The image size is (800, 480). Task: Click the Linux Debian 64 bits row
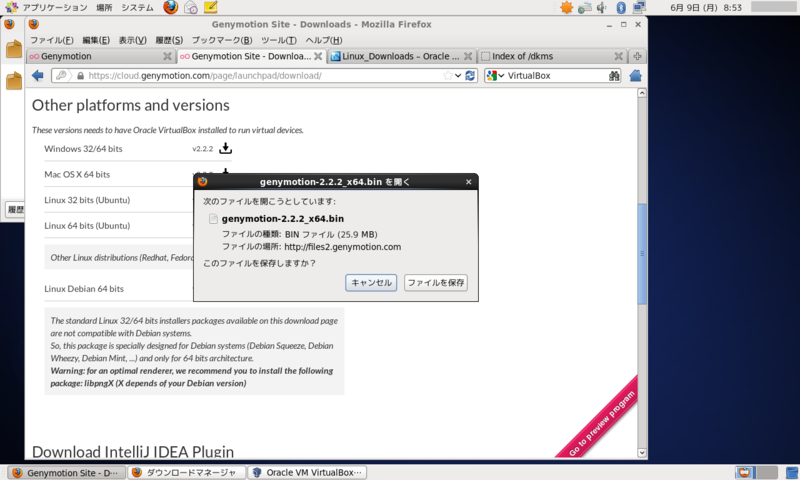[x=118, y=289]
